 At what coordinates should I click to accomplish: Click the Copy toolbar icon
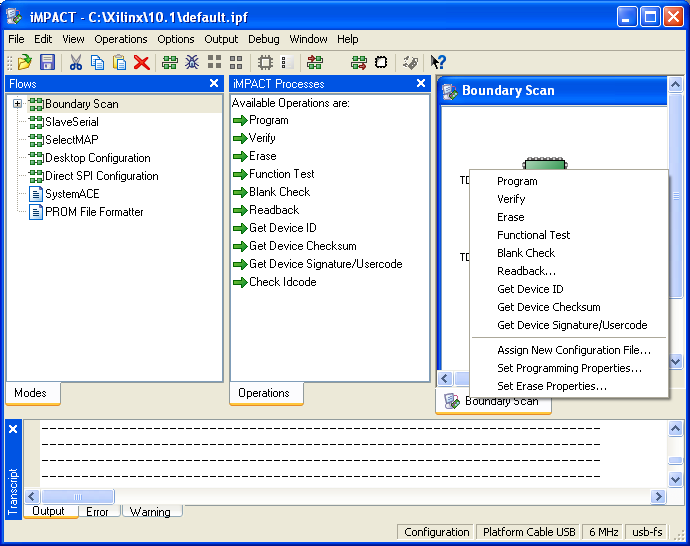(97, 62)
